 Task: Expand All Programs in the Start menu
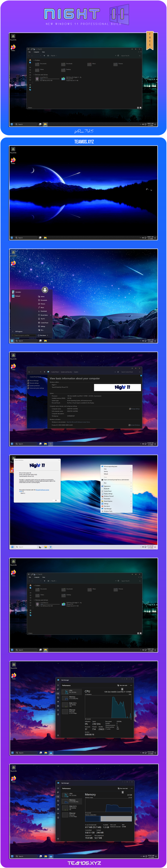click(18, 331)
